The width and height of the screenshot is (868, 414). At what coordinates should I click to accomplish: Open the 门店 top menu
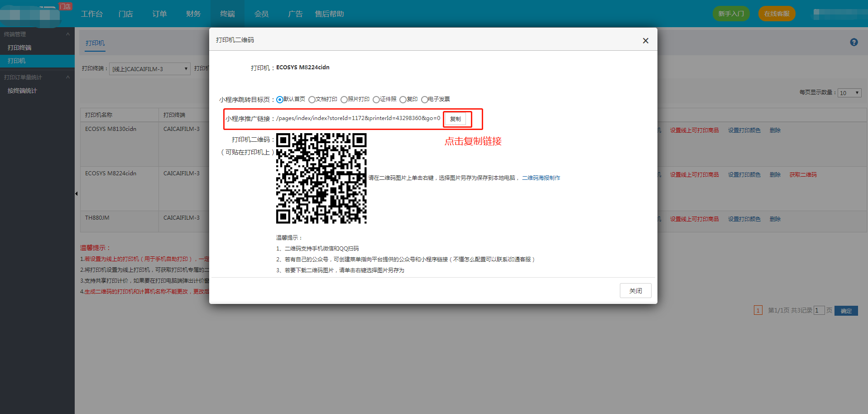126,14
